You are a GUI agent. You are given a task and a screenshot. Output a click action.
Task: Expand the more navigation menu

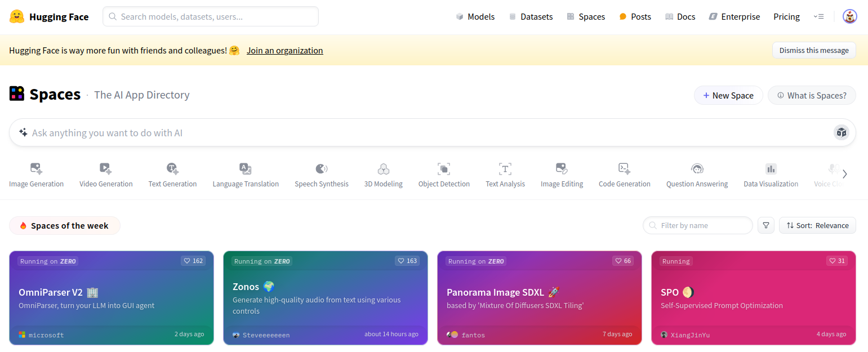818,17
